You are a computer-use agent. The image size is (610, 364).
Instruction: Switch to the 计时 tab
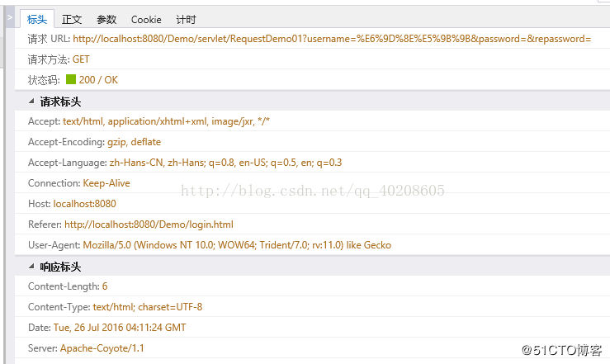[186, 19]
